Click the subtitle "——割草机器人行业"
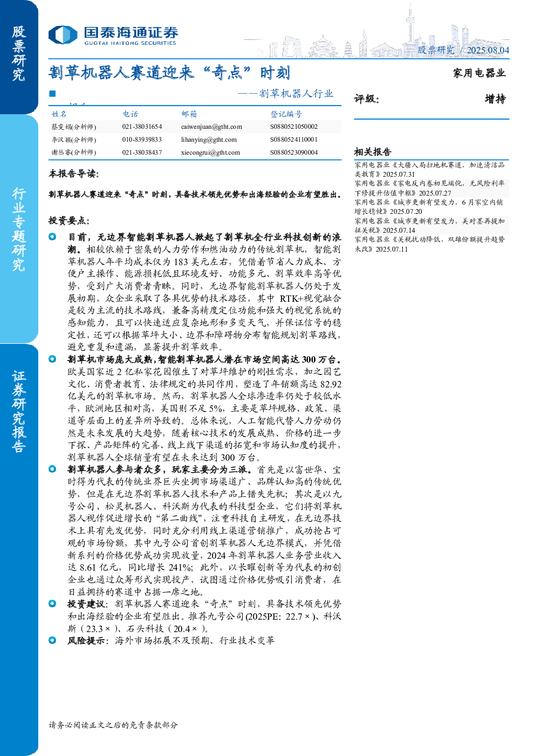 286,93
